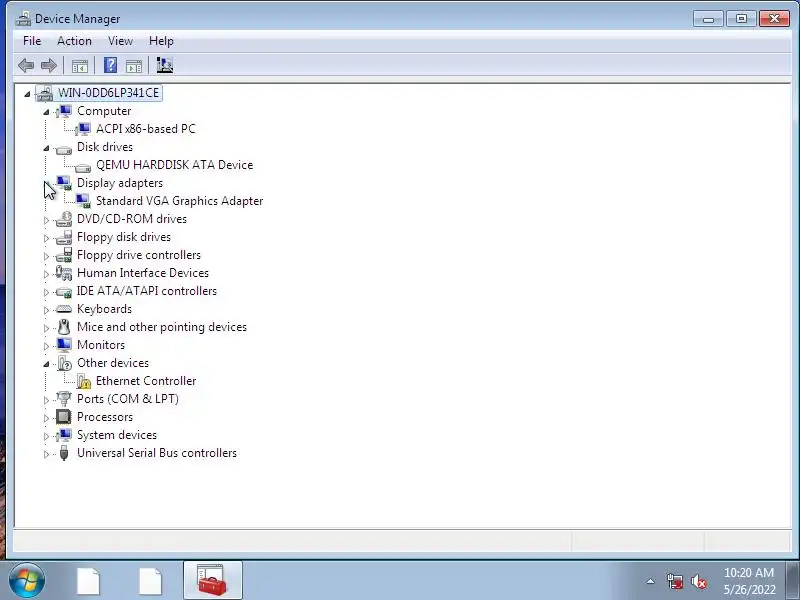Open the Windows Start button
Viewport: 800px width, 600px height.
click(x=26, y=581)
